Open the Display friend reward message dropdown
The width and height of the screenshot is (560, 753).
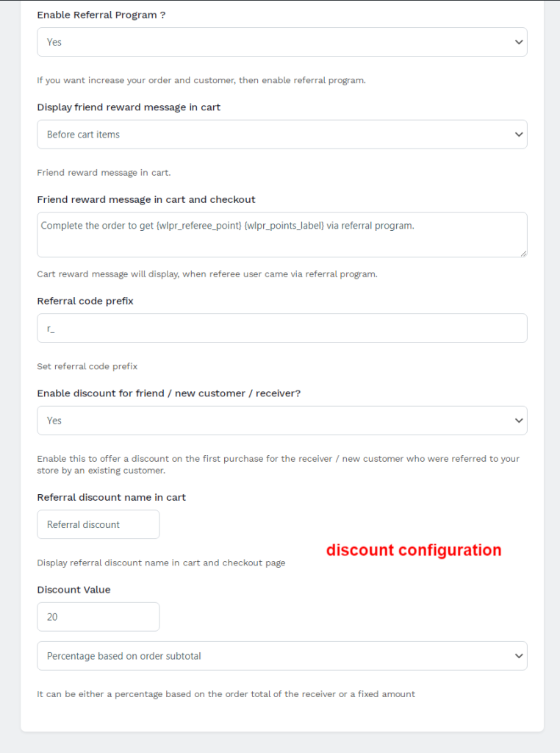[x=281, y=134]
